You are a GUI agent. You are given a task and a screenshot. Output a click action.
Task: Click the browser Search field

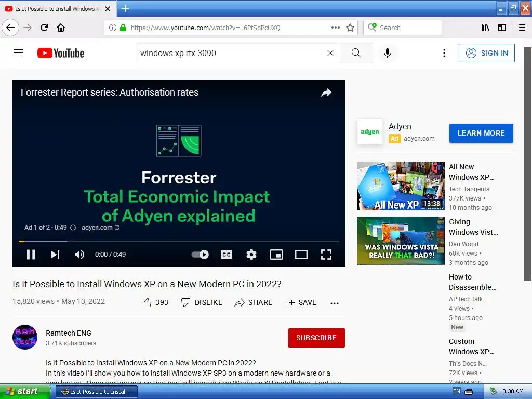(403, 28)
